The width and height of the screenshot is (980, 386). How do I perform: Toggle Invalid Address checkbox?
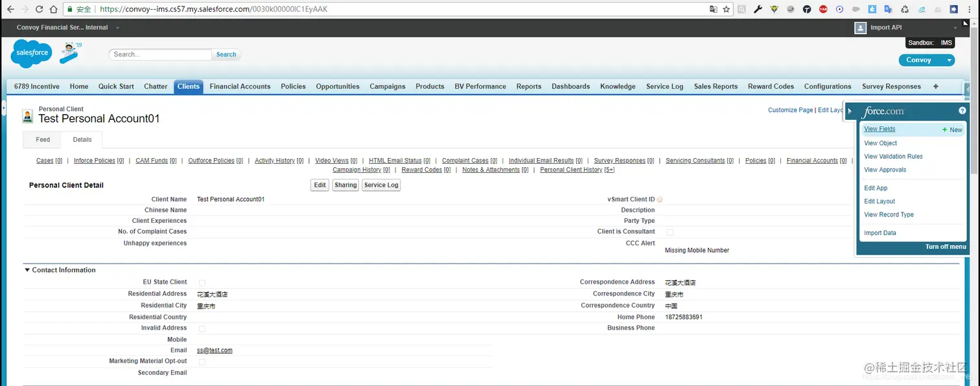tap(202, 328)
